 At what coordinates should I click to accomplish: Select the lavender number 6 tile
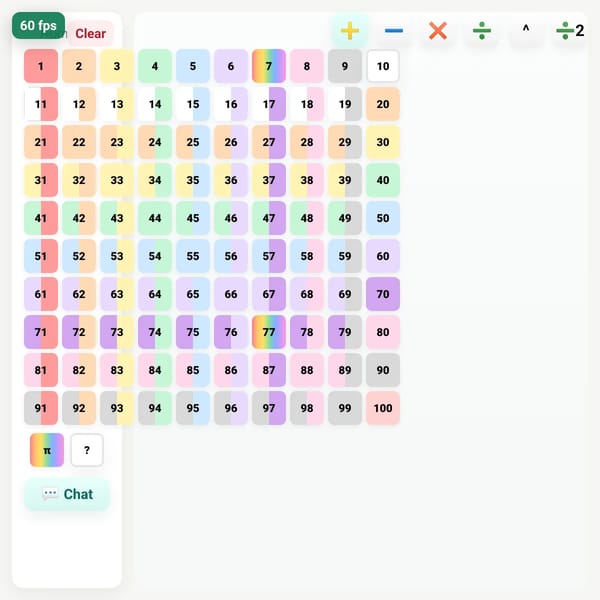point(231,66)
